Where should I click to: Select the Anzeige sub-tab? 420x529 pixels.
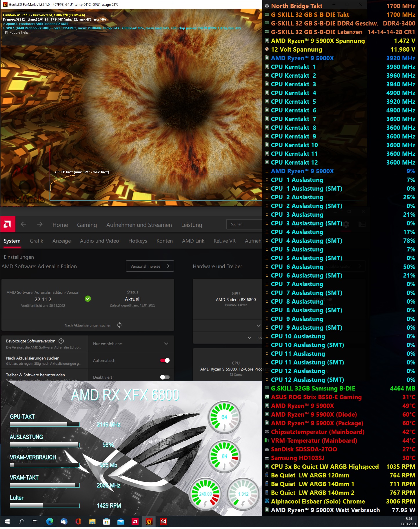coord(62,241)
